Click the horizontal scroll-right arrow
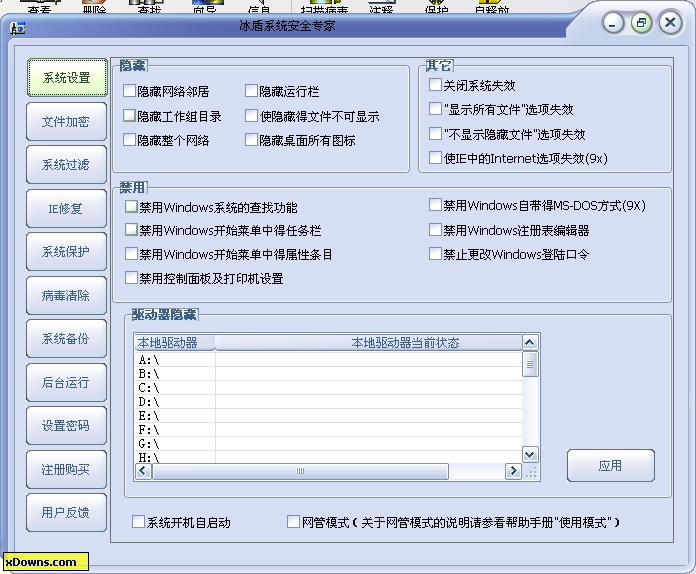Image resolution: width=696 pixels, height=574 pixels. [513, 471]
